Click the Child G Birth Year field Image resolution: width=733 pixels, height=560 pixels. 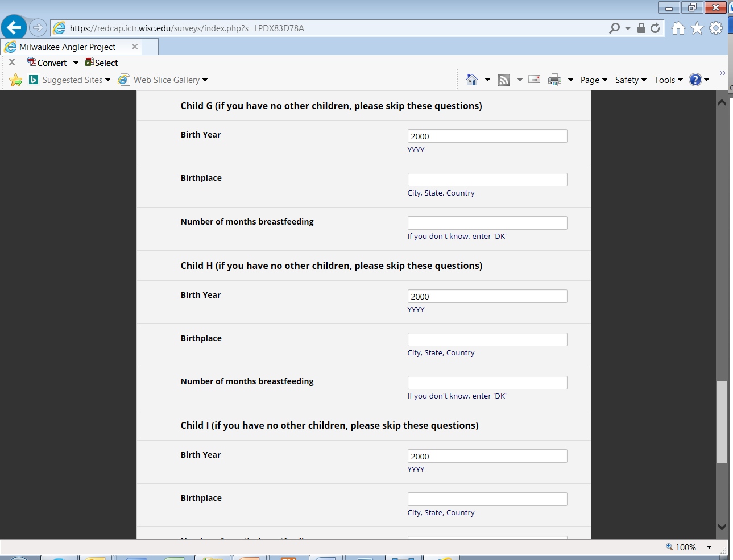point(487,136)
